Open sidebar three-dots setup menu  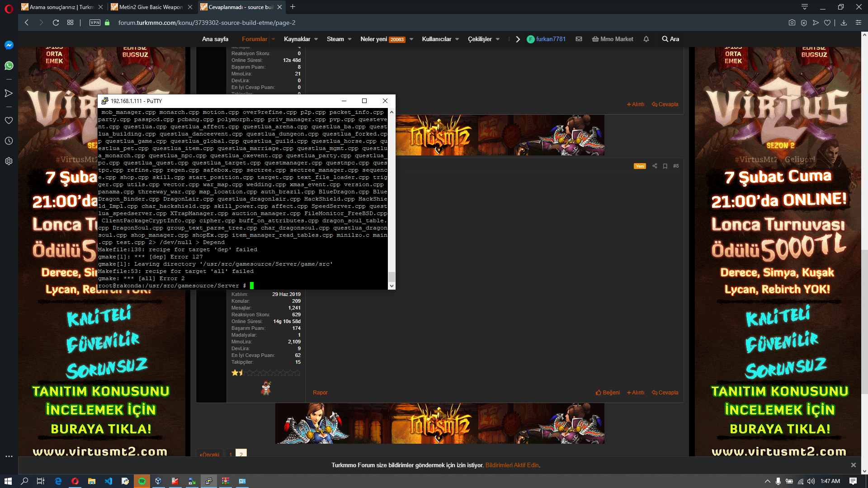point(9,456)
